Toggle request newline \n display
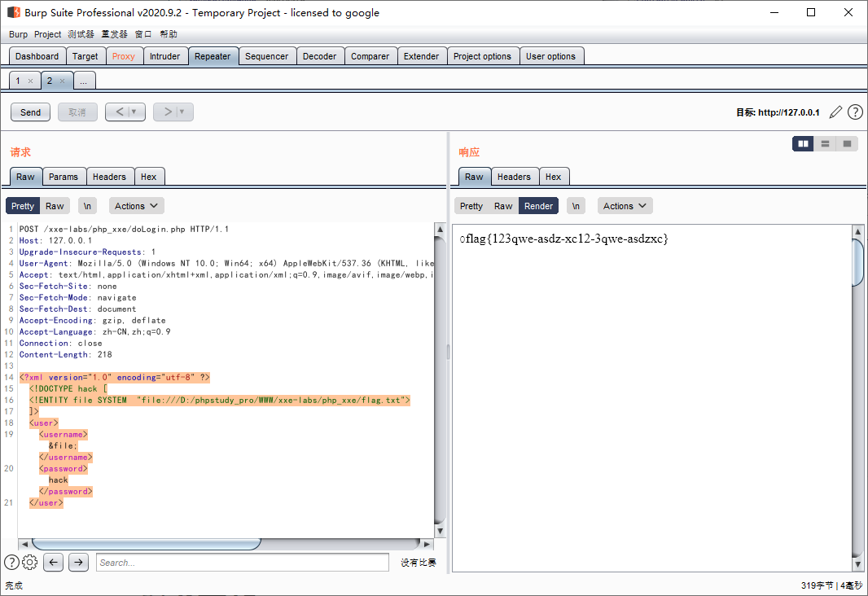This screenshot has height=596, width=868. (87, 206)
